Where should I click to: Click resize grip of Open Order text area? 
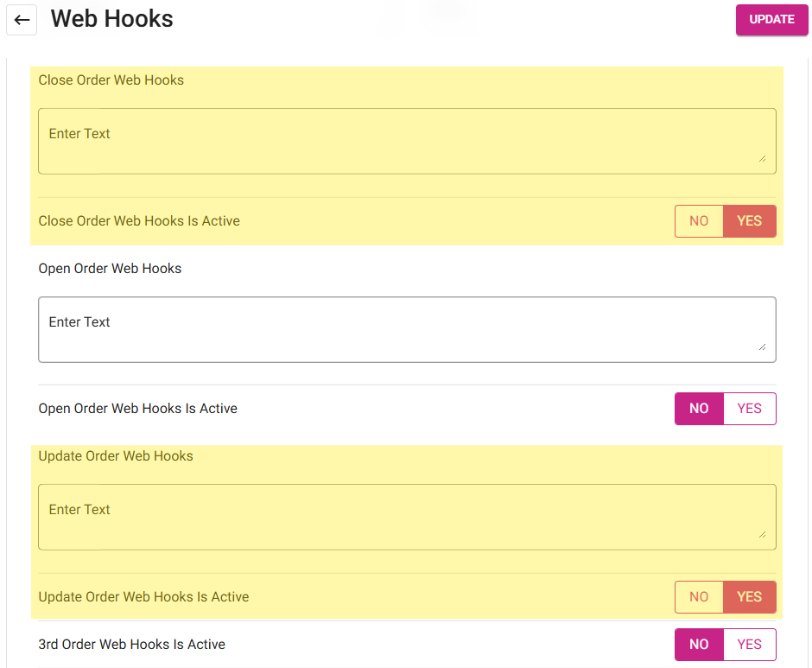(x=762, y=347)
